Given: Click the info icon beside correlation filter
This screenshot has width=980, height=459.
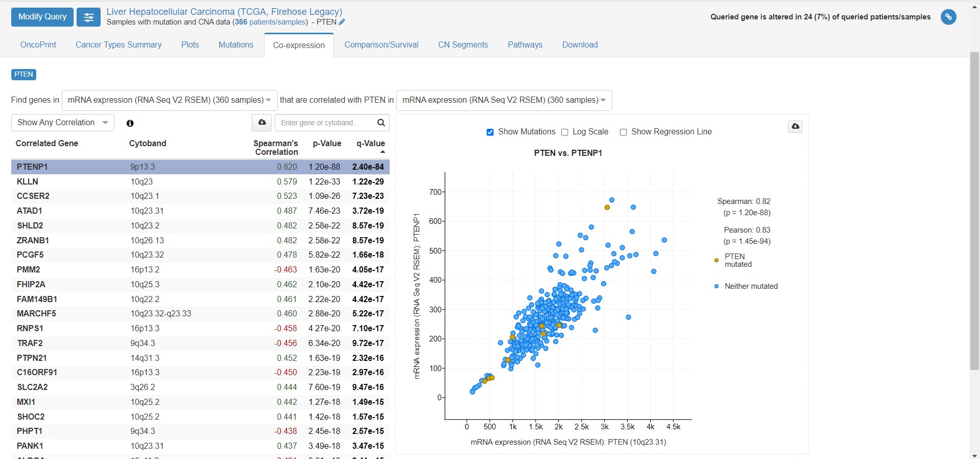Looking at the screenshot, I should click(130, 123).
